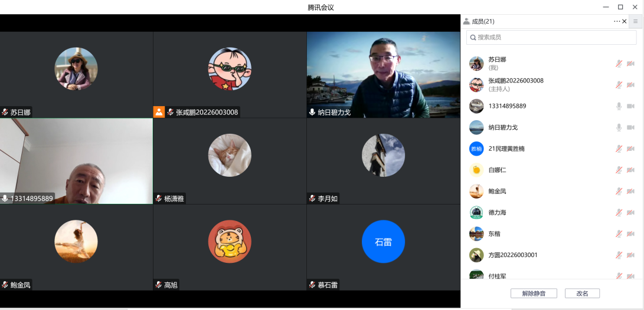Toggle the microphone for 鲍金凤 in member list
Image resolution: width=644 pixels, height=310 pixels.
619,191
